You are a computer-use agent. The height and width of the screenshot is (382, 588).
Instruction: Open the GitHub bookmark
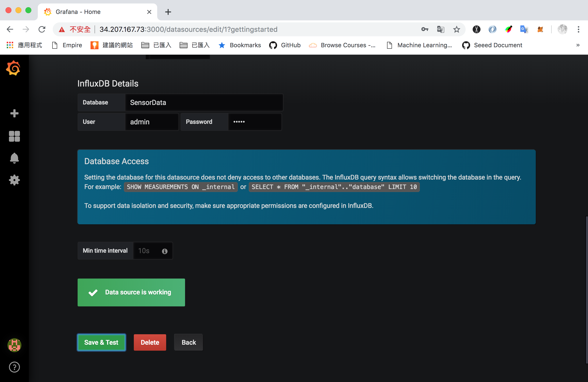[x=285, y=45]
